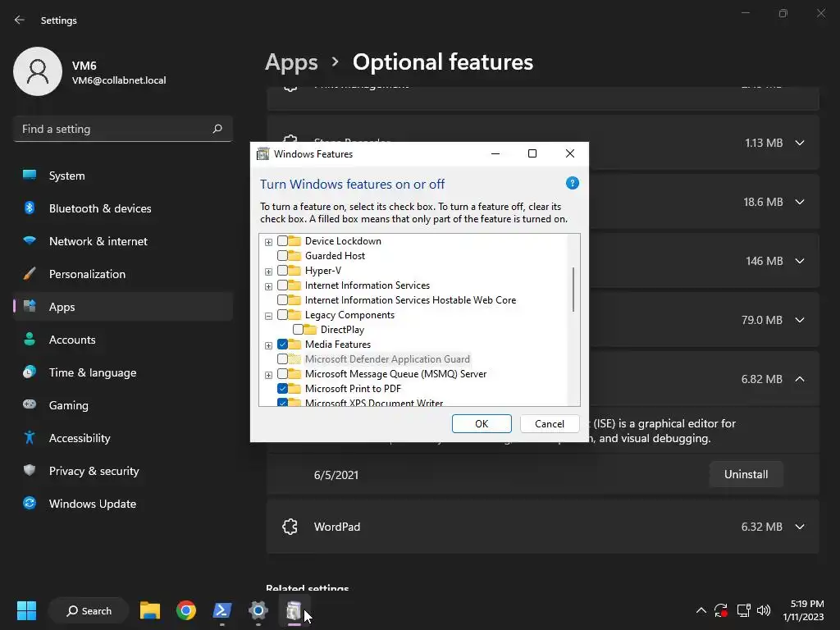The image size is (840, 630).
Task: Click Apps breadcrumb link
Action: 291,62
